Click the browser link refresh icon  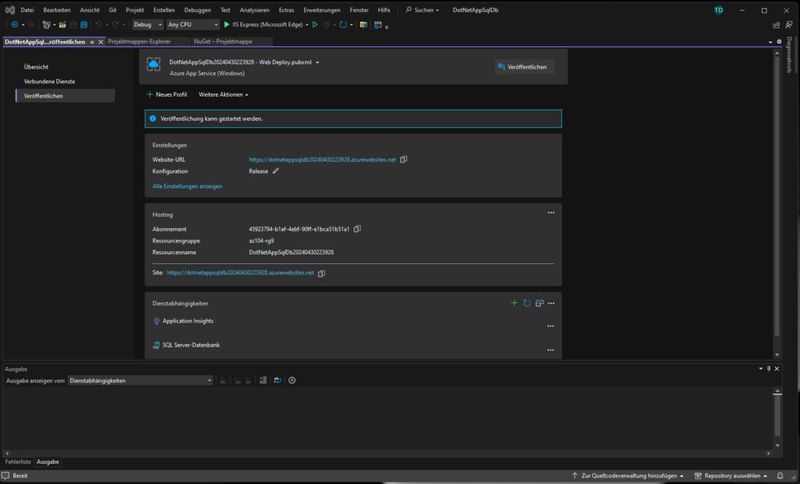(x=343, y=24)
